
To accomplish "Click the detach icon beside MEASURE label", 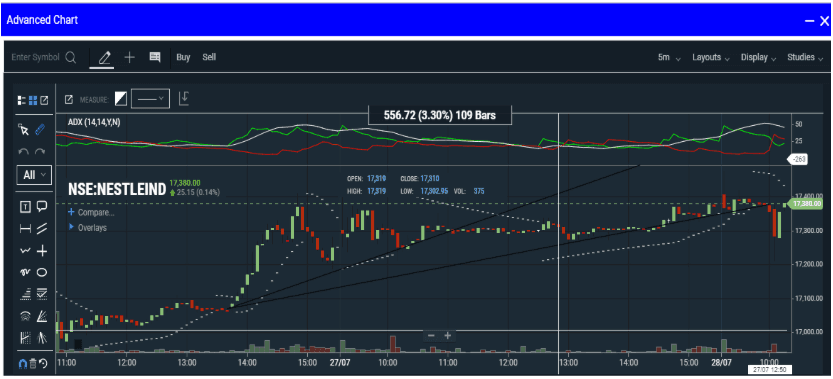I will click(69, 99).
